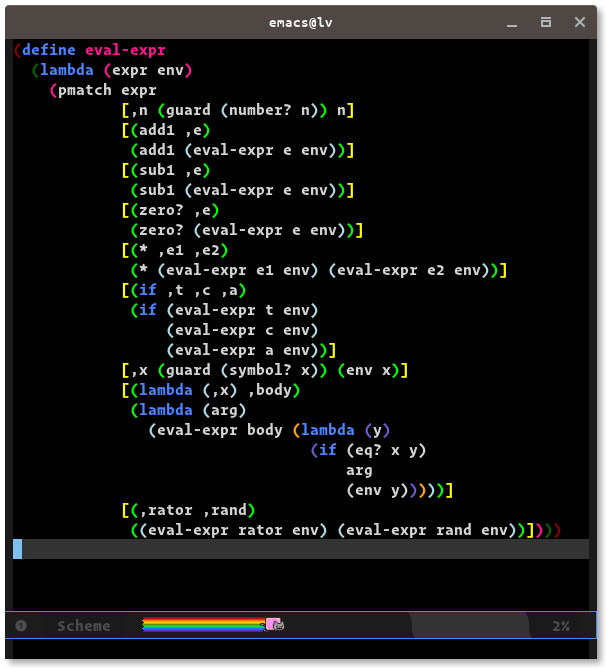This screenshot has height=668, width=606.
Task: Click 'lambda' before '(y)'
Action: click(328, 430)
